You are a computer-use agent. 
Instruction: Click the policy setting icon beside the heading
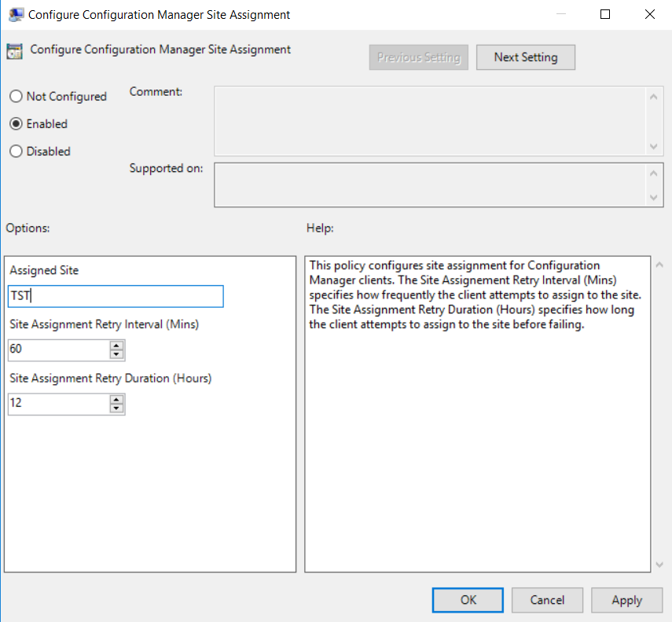pyautogui.click(x=14, y=51)
